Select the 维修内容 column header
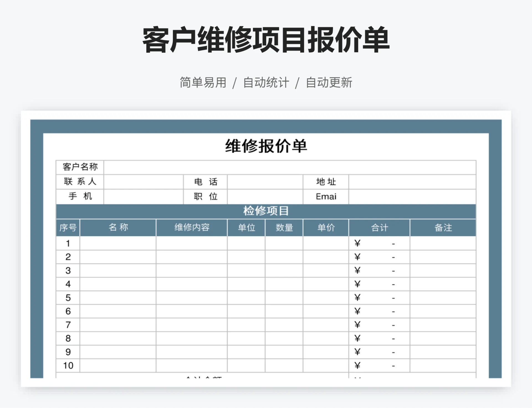 pyautogui.click(x=191, y=228)
